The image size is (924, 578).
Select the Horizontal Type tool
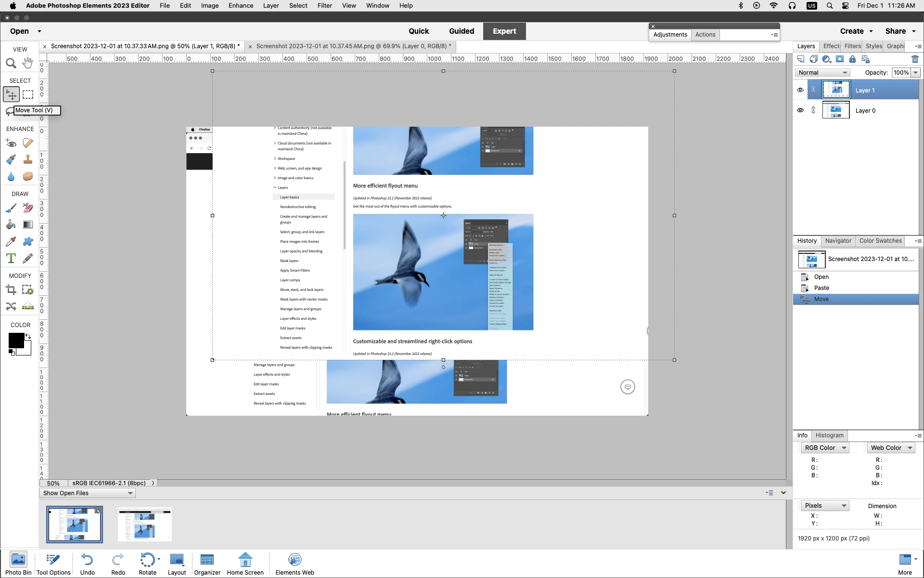(x=11, y=258)
